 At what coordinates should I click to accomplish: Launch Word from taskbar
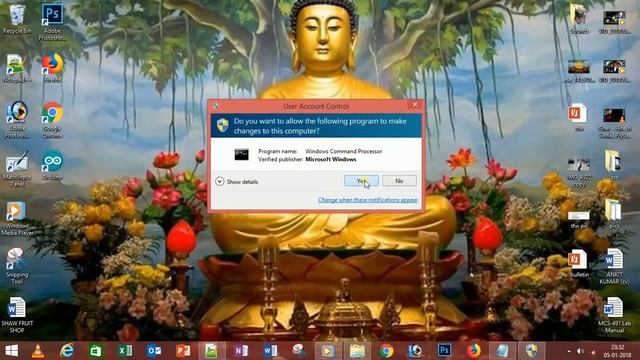pyautogui.click(x=270, y=351)
